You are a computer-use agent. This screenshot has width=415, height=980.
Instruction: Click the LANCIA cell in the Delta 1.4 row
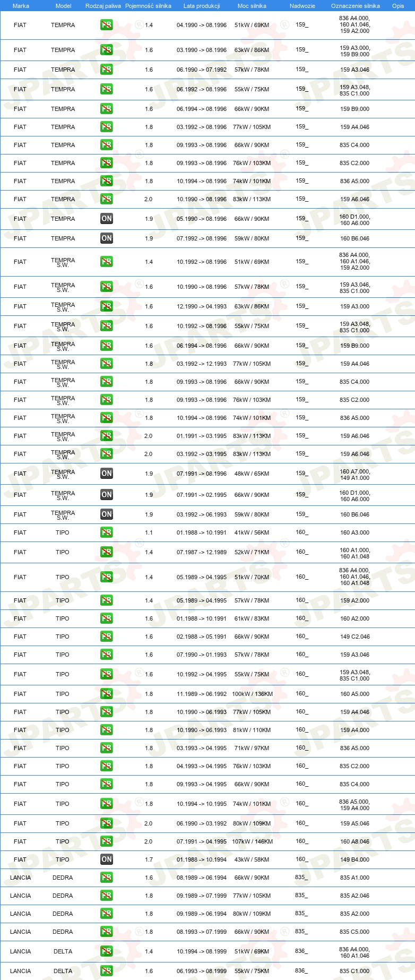click(x=20, y=951)
